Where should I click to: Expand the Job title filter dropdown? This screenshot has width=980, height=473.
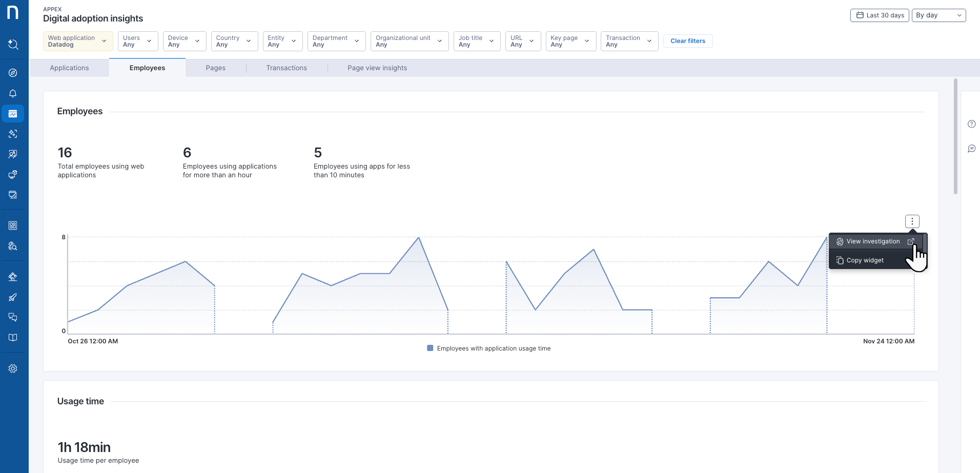[476, 41]
